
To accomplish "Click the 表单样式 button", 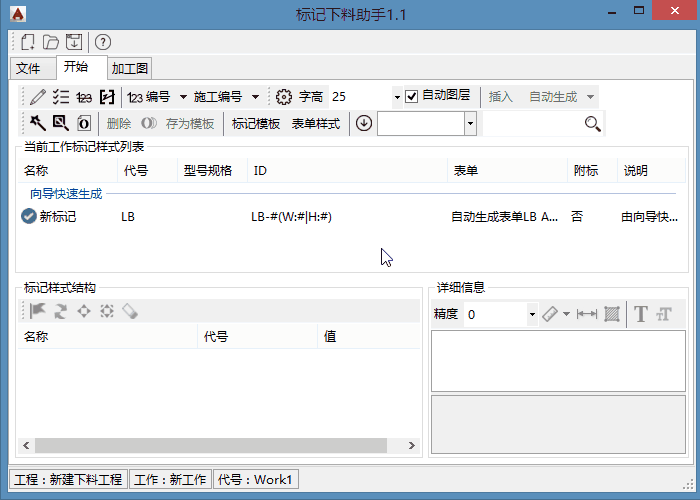I will (316, 124).
